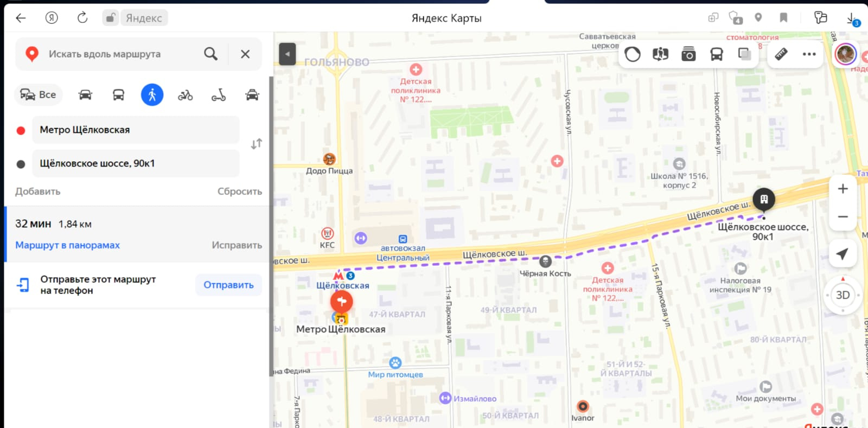The height and width of the screenshot is (428, 868).
Task: Toggle the photos camera layer icon
Action: pos(688,54)
